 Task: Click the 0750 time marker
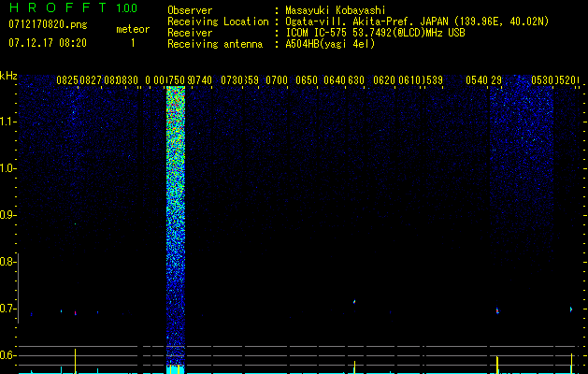(176, 80)
